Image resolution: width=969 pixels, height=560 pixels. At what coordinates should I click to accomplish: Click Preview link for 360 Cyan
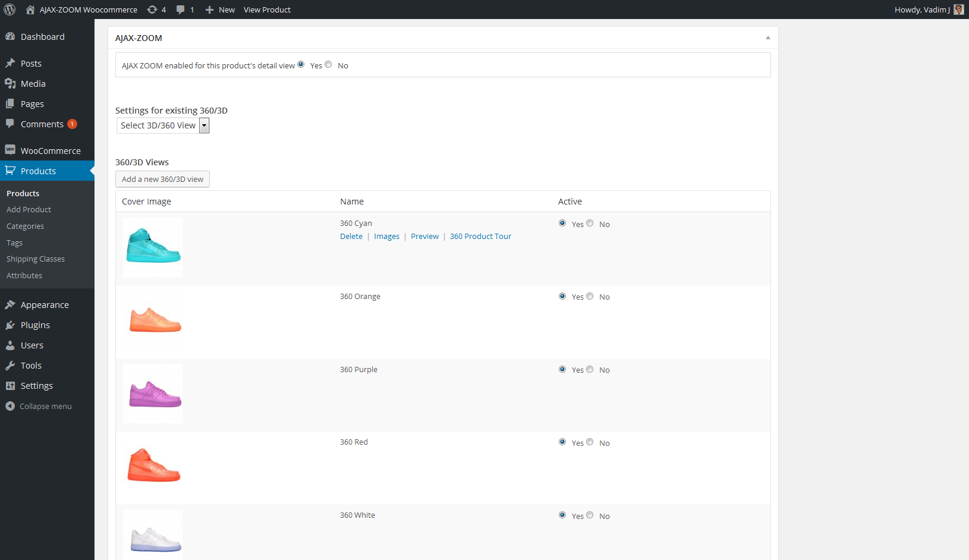click(424, 236)
